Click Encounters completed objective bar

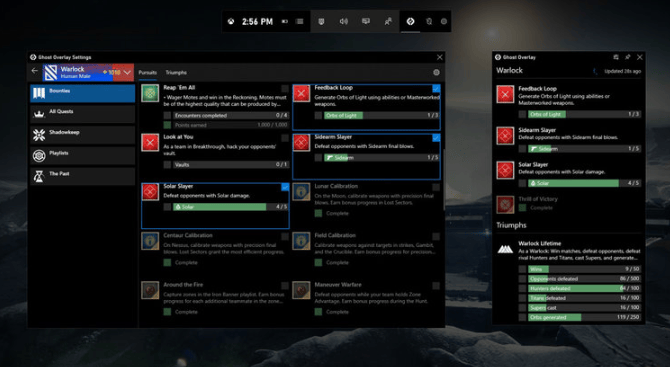tap(231, 115)
